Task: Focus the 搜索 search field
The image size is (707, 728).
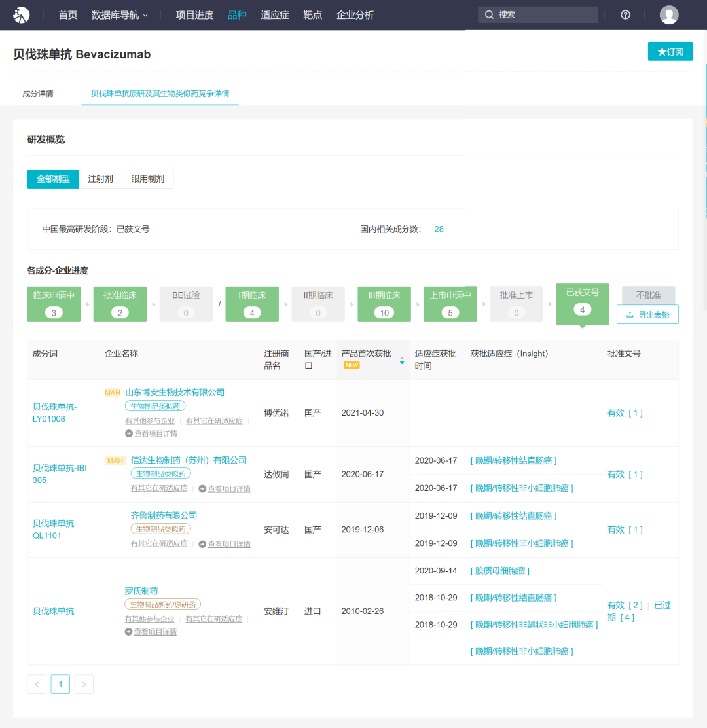Action: (538, 15)
